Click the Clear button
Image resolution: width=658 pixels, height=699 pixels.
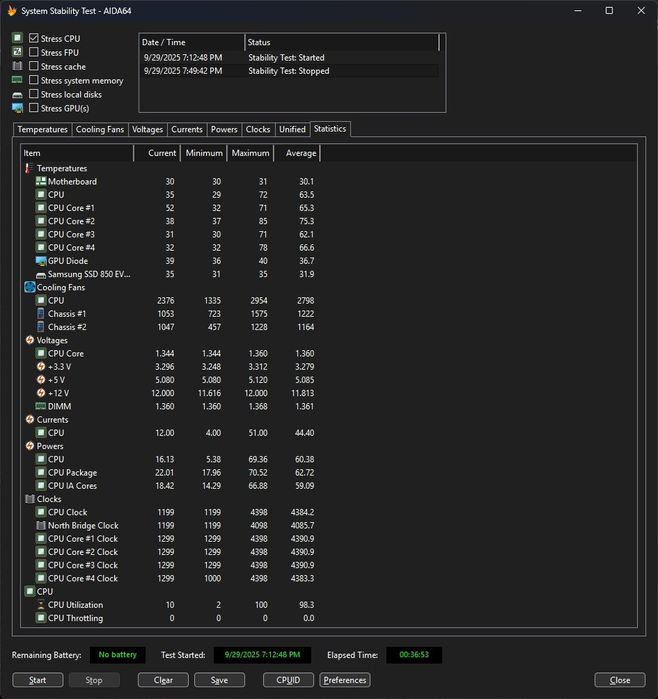(163, 680)
